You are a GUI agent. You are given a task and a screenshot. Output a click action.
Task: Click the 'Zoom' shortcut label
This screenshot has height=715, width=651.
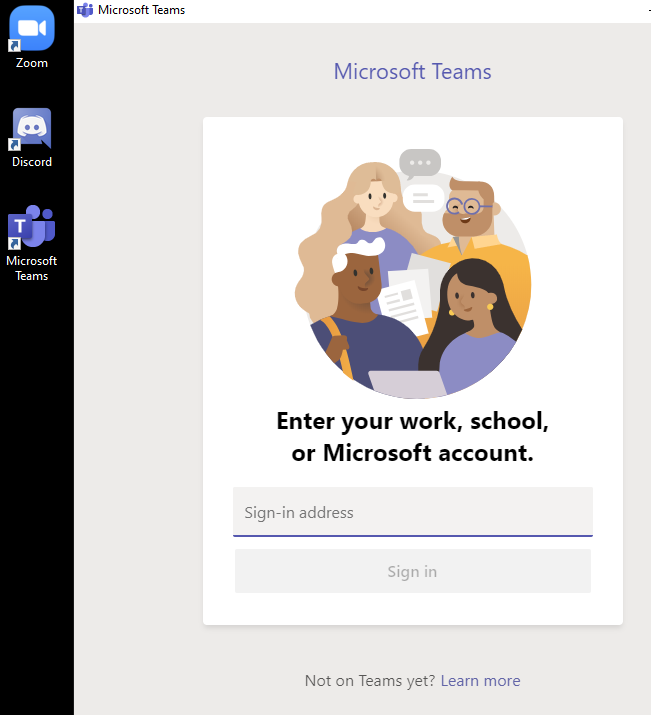point(31,63)
